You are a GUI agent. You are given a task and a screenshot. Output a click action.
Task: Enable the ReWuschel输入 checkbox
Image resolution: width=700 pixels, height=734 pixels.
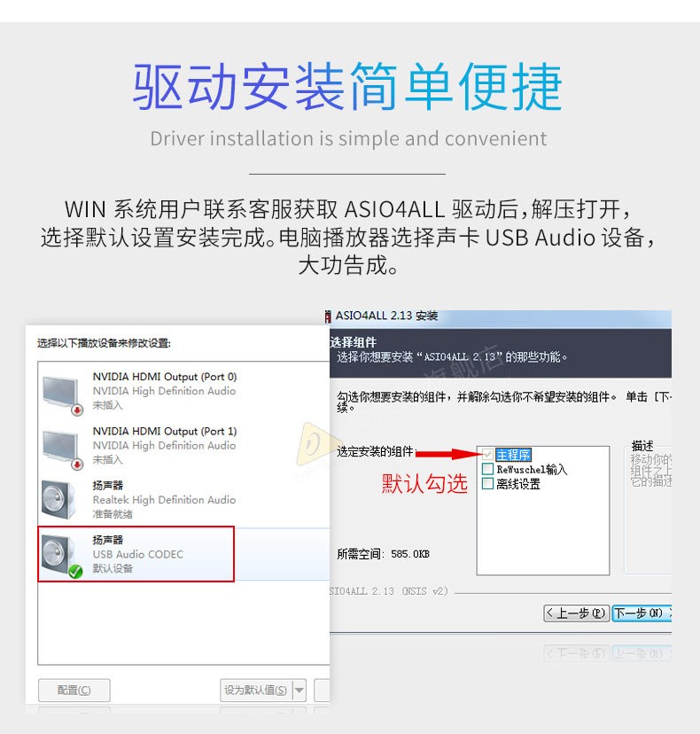[487, 469]
